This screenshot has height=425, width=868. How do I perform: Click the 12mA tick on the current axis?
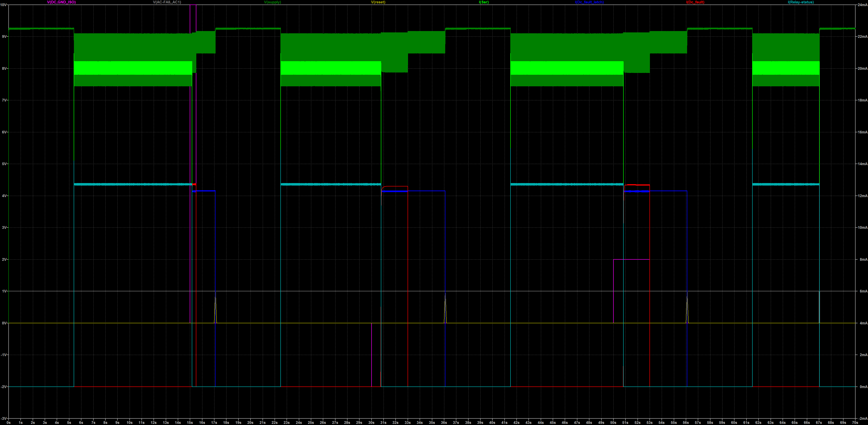862,196
